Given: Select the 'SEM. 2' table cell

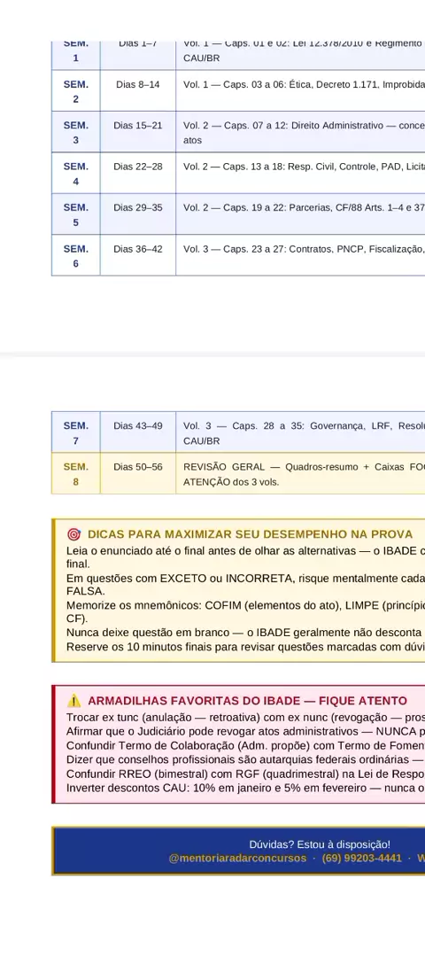Looking at the screenshot, I should pos(75,91).
